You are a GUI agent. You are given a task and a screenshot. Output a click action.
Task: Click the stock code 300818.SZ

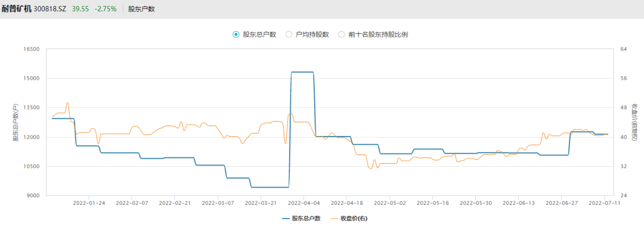coord(49,8)
